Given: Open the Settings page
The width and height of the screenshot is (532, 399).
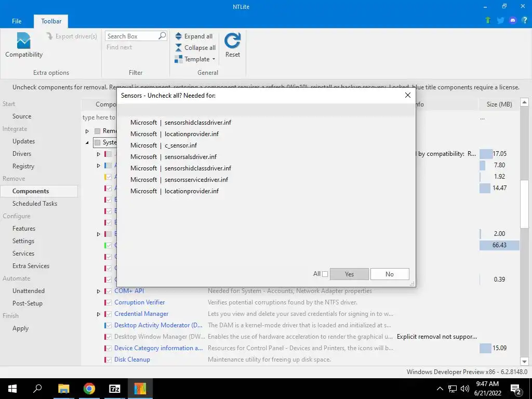Looking at the screenshot, I should coord(23,241).
